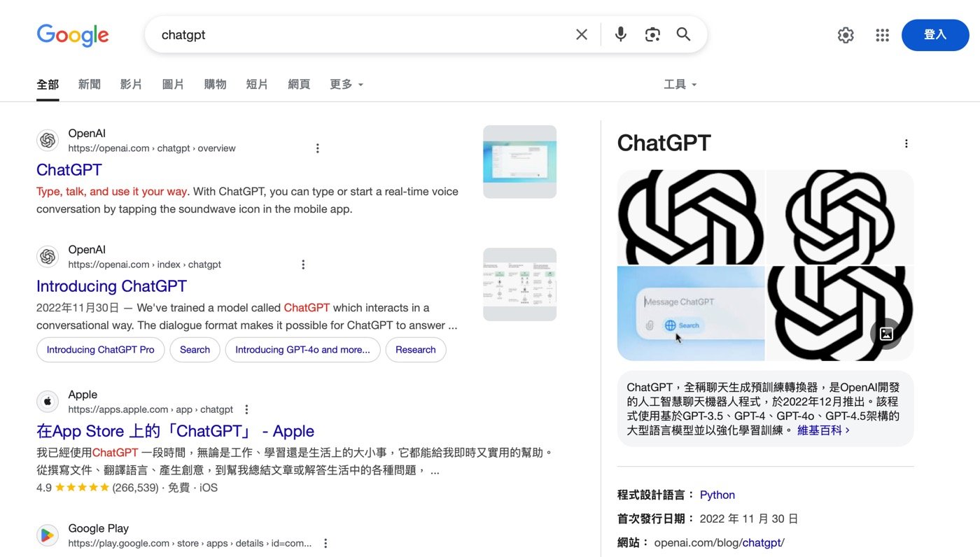The width and height of the screenshot is (980, 557).
Task: Open options menu for ChatGPT overview result
Action: pos(317,148)
